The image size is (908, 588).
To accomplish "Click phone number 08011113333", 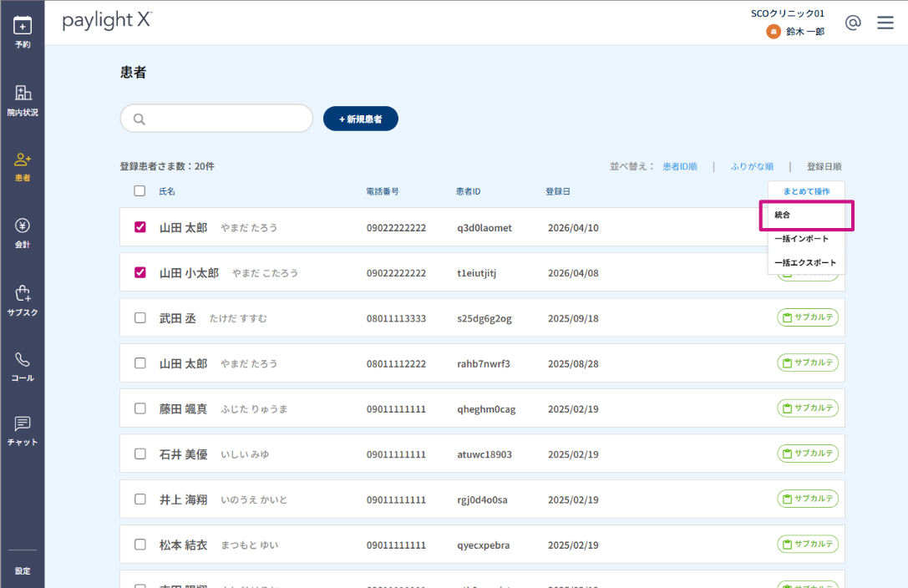I will click(396, 319).
